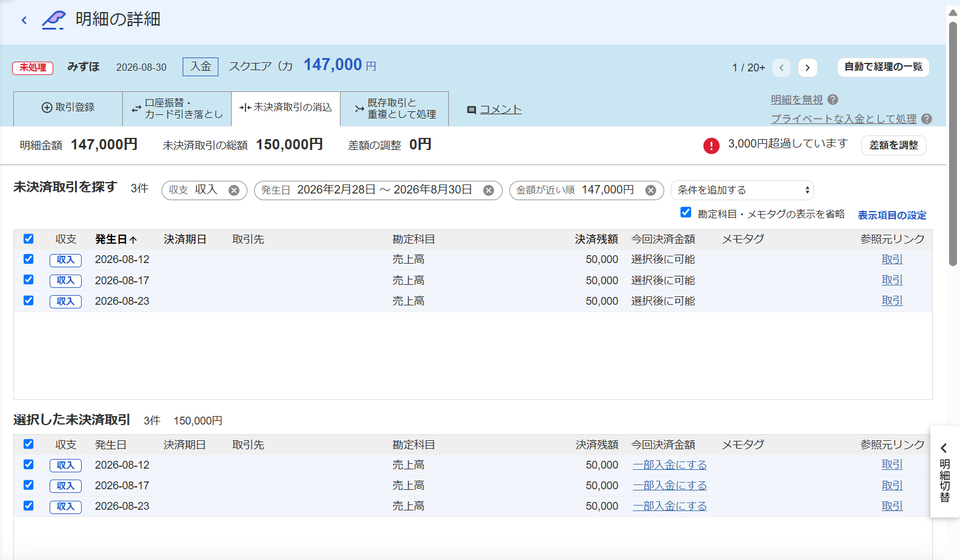This screenshot has width=960, height=560.
Task: Open the 条件を追加する dropdown
Action: click(x=742, y=190)
